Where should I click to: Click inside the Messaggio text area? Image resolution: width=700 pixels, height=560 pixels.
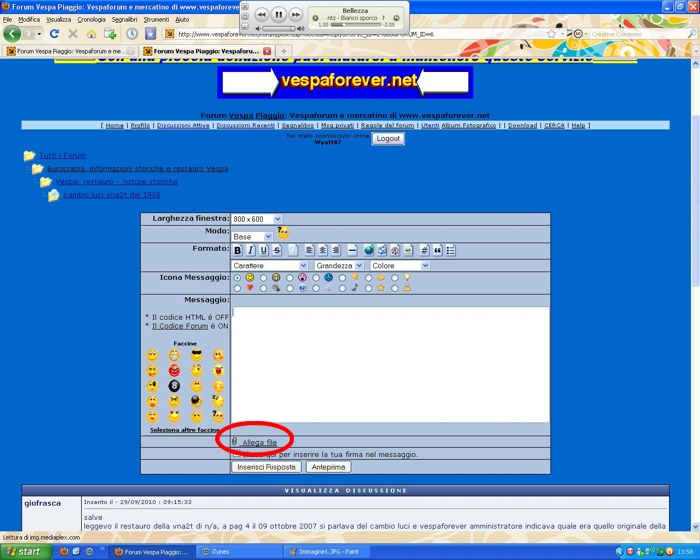pyautogui.click(x=390, y=364)
